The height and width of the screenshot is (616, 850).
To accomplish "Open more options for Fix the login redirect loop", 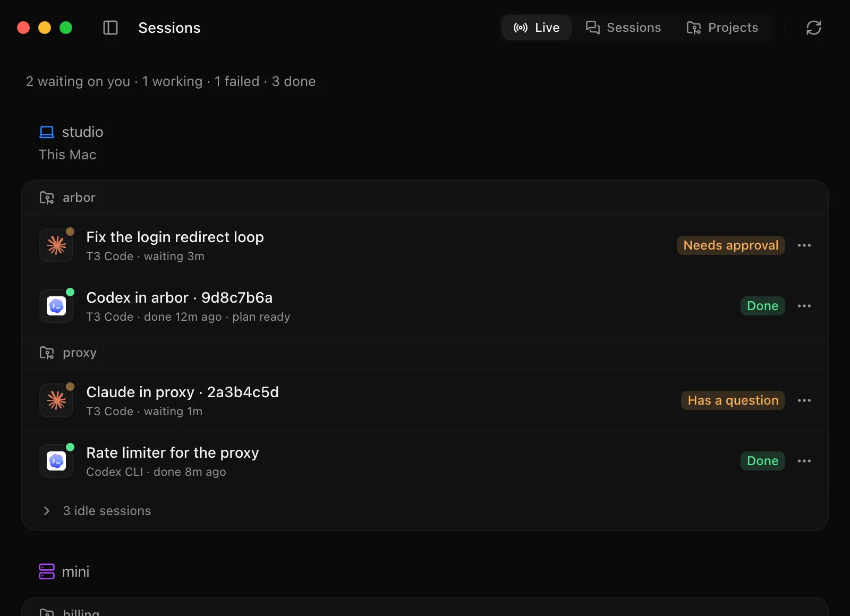I will click(804, 245).
